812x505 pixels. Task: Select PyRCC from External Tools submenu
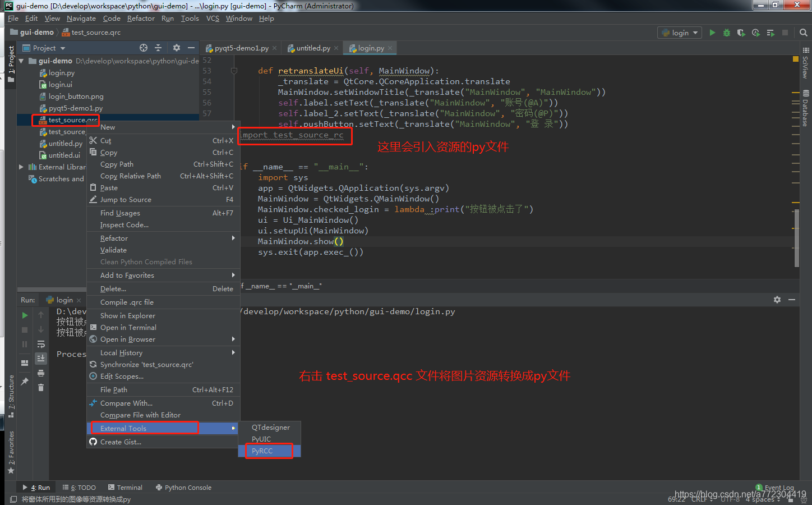coord(270,451)
